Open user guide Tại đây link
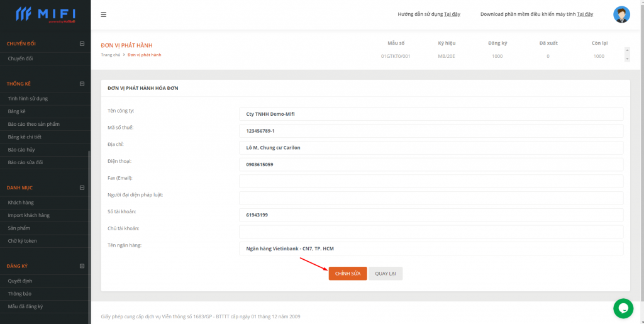644x324 pixels. tap(452, 14)
